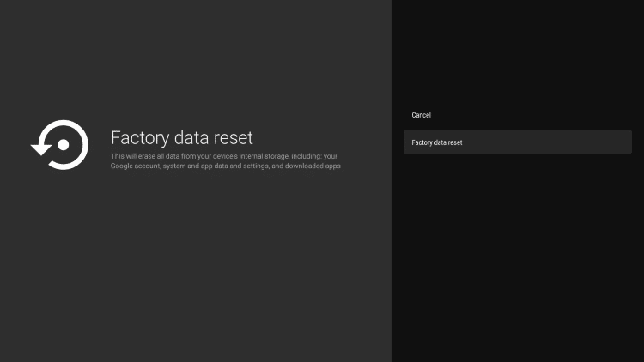Click the word Cancel above the highlighted row
The width and height of the screenshot is (644, 362).
[421, 115]
